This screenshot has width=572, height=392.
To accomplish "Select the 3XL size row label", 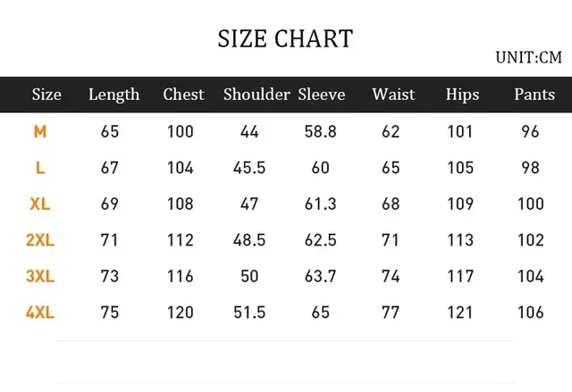I will coord(40,276).
